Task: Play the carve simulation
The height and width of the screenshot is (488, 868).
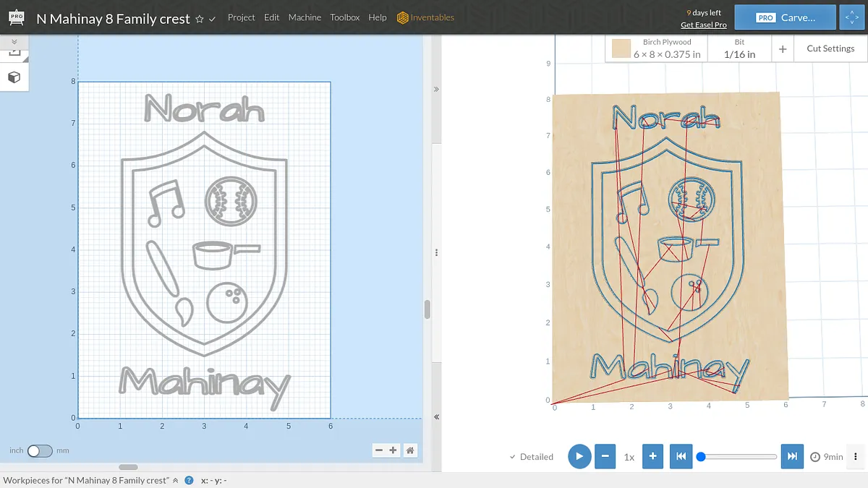Action: pos(579,456)
